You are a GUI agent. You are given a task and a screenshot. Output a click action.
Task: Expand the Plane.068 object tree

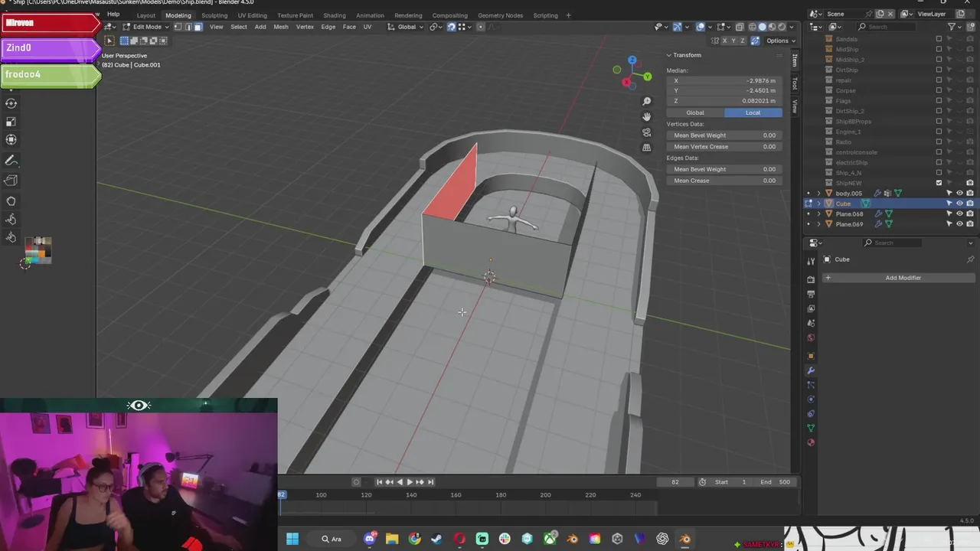[818, 214]
